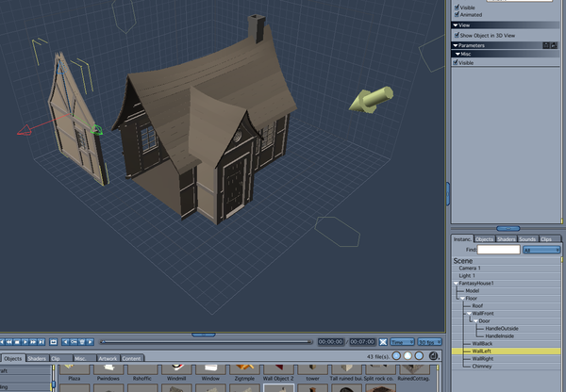The height and width of the screenshot is (392, 566).
Task: Collapse the Floor tree node
Action: 462,299
